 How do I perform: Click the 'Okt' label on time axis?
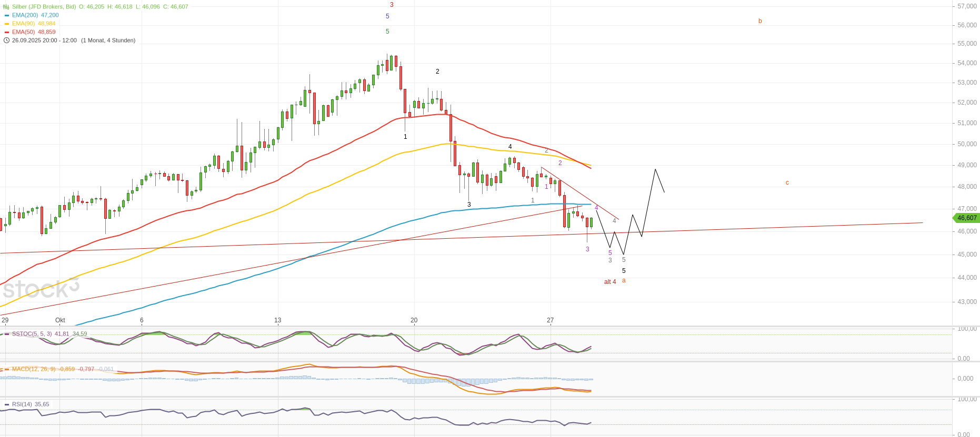pos(60,320)
